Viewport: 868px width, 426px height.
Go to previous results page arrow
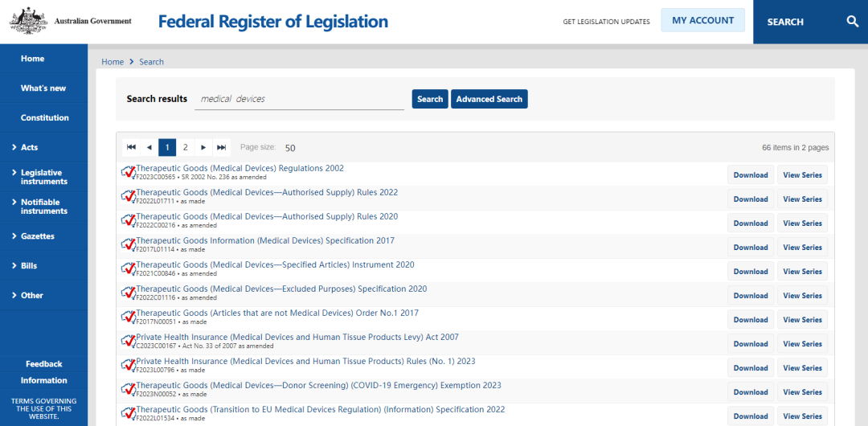[x=149, y=147]
